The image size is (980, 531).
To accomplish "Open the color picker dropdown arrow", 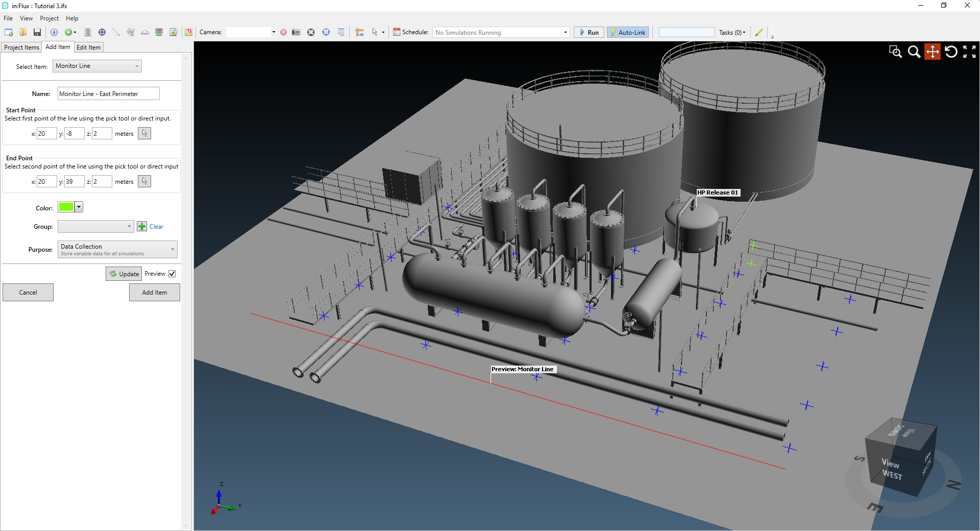I will [x=79, y=207].
